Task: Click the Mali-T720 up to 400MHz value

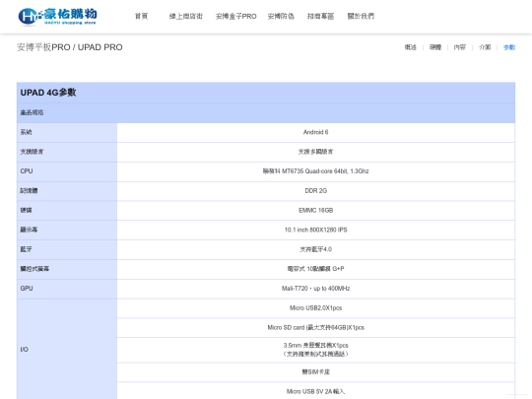Action: (316, 289)
